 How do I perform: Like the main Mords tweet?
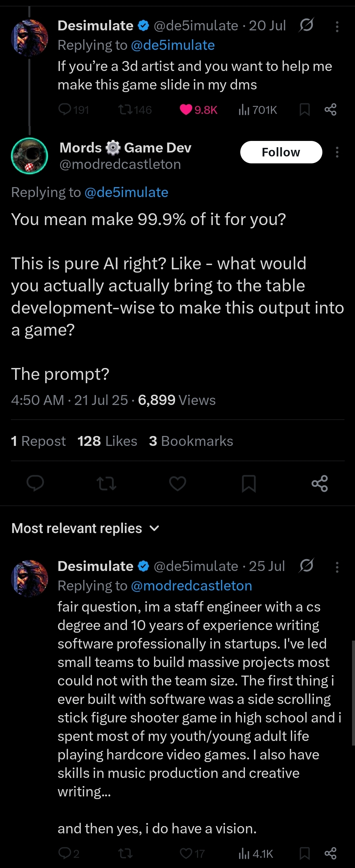click(x=177, y=484)
